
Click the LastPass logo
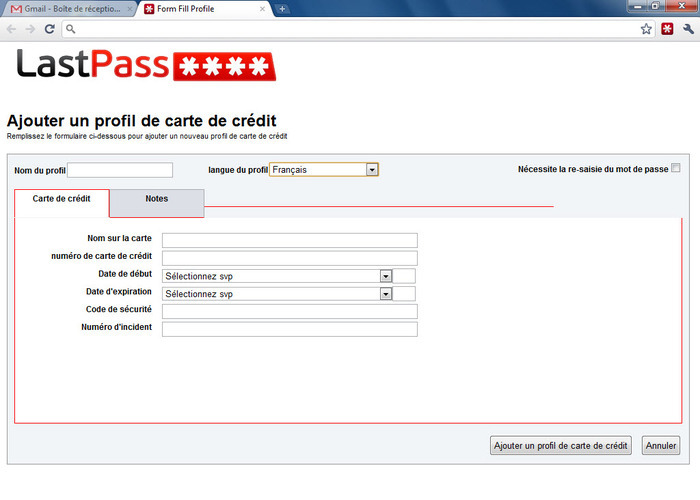pyautogui.click(x=146, y=65)
